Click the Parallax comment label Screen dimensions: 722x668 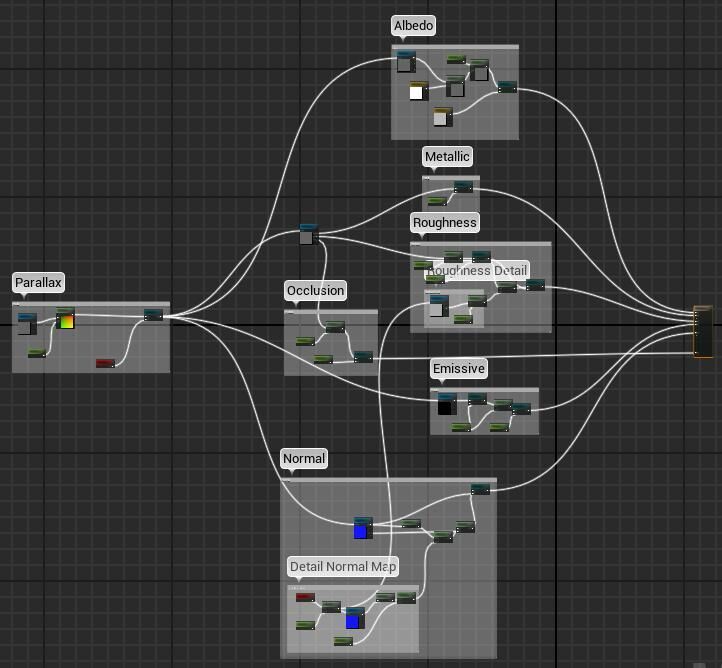coord(39,284)
